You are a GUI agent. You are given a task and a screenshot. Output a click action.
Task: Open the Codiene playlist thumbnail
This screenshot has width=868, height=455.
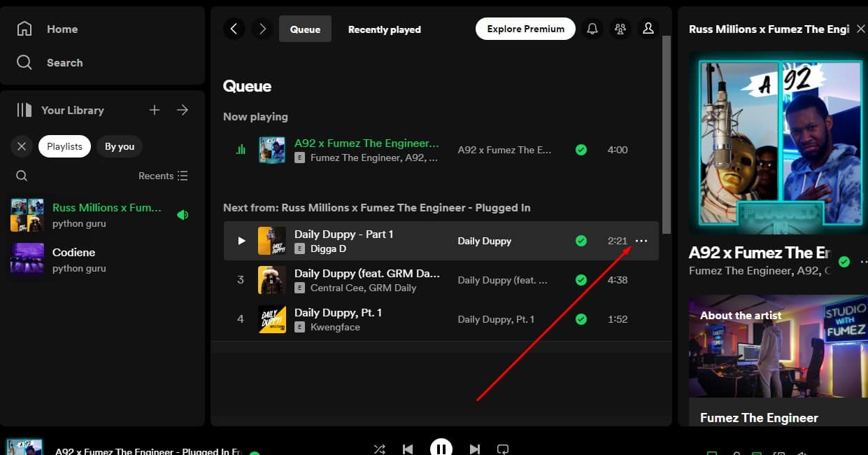[27, 259]
